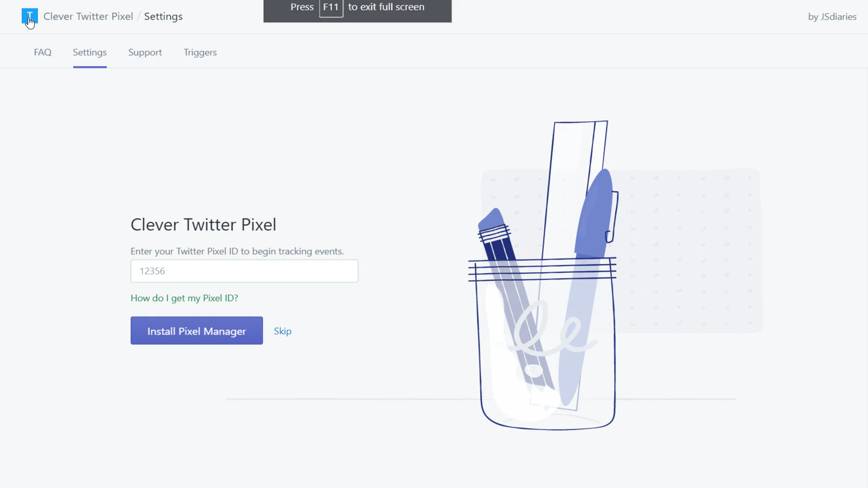Select the Settings tab
868x488 pixels.
click(90, 53)
